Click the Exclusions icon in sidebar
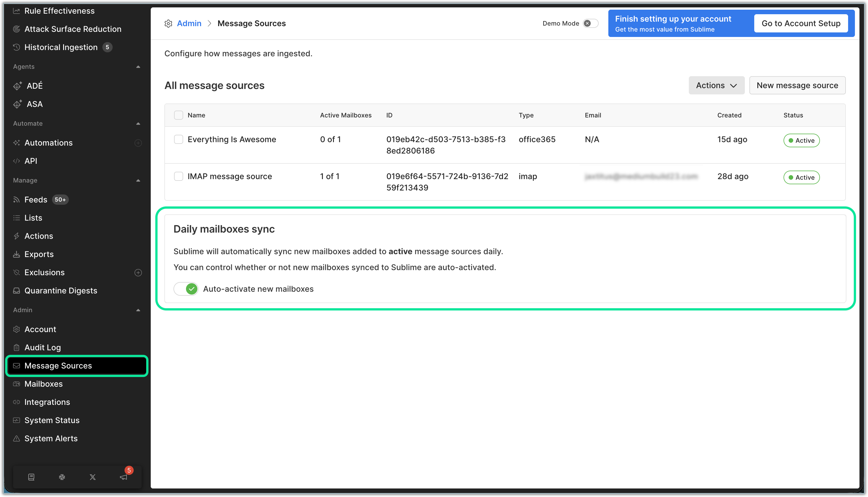 tap(16, 272)
